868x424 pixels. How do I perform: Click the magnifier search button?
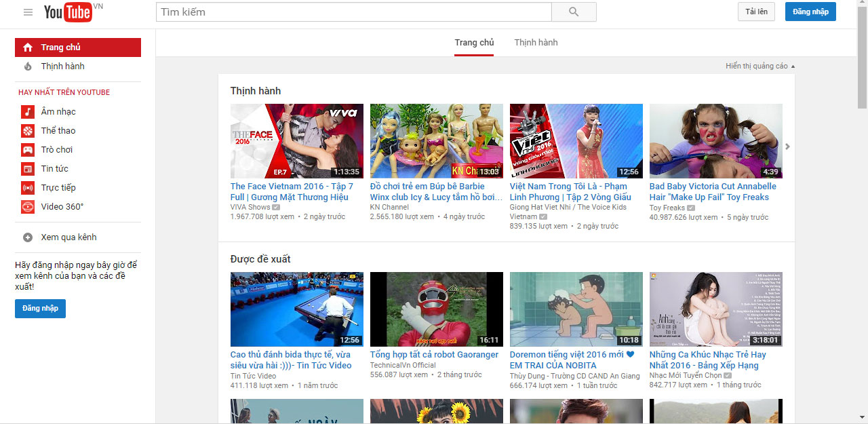574,12
